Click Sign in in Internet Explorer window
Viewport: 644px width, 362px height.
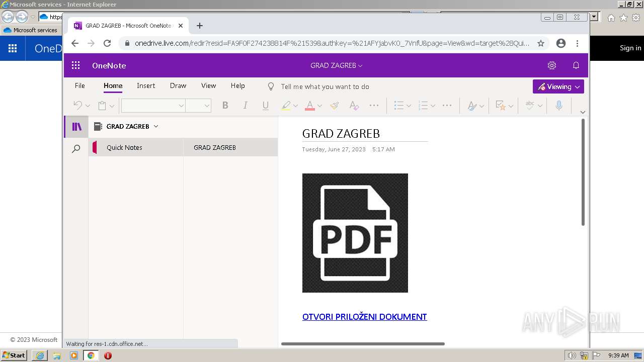click(x=630, y=48)
